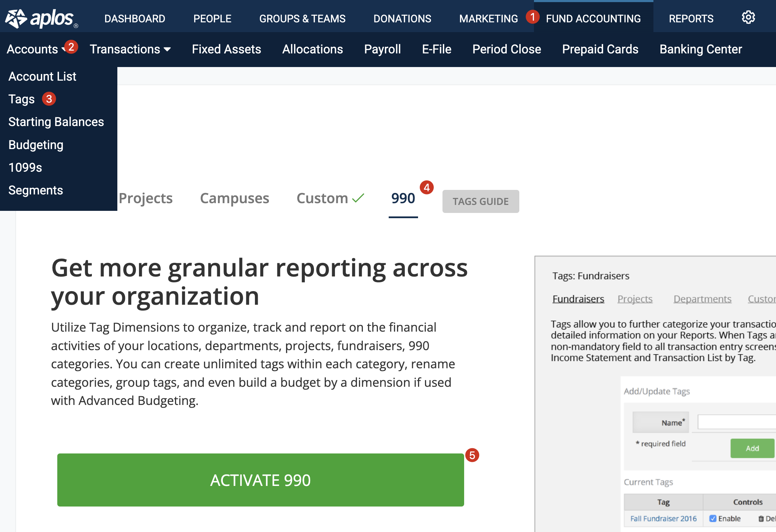The image size is (776, 532).
Task: Open Payroll
Action: [382, 49]
